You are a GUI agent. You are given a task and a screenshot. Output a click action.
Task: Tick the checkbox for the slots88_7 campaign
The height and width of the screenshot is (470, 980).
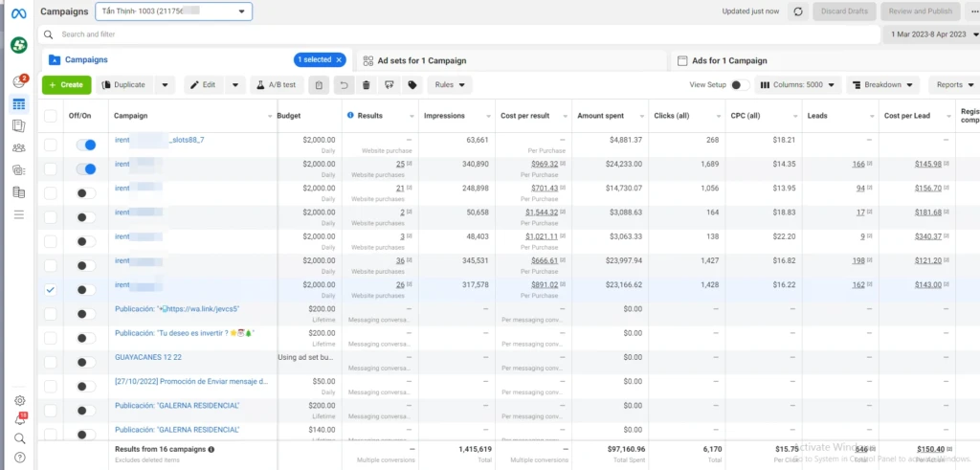[51, 145]
